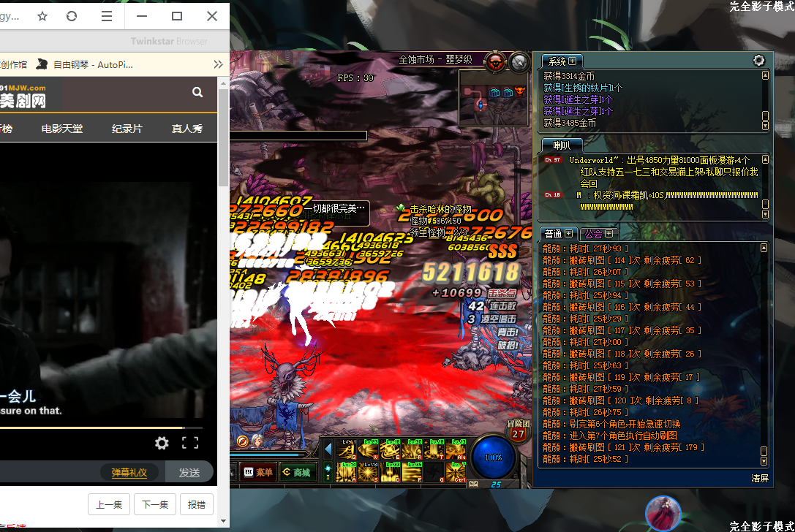Expand the plus box on 普通 tab

[x=569, y=233]
